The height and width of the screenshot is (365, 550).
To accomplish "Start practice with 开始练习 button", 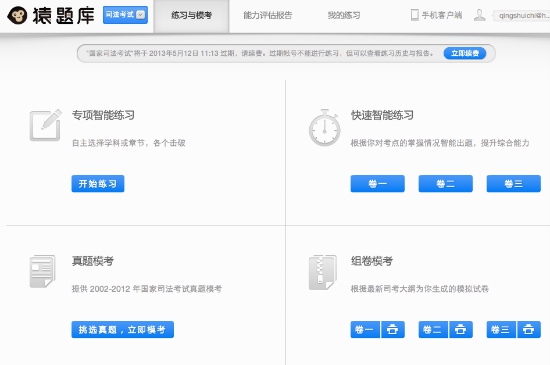I will [98, 184].
